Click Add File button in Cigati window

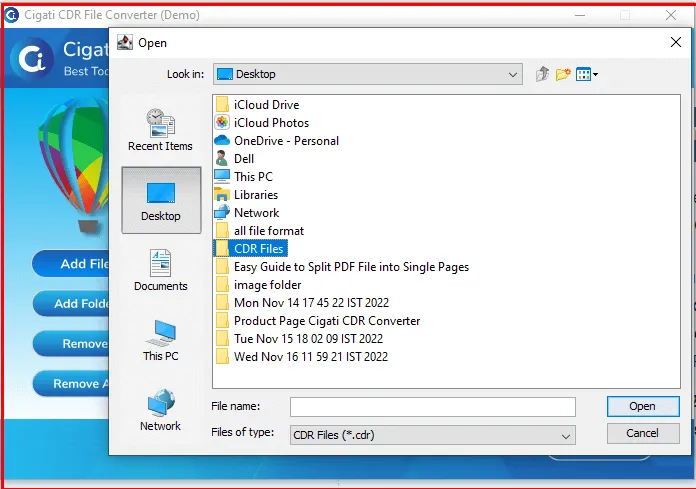[71, 264]
